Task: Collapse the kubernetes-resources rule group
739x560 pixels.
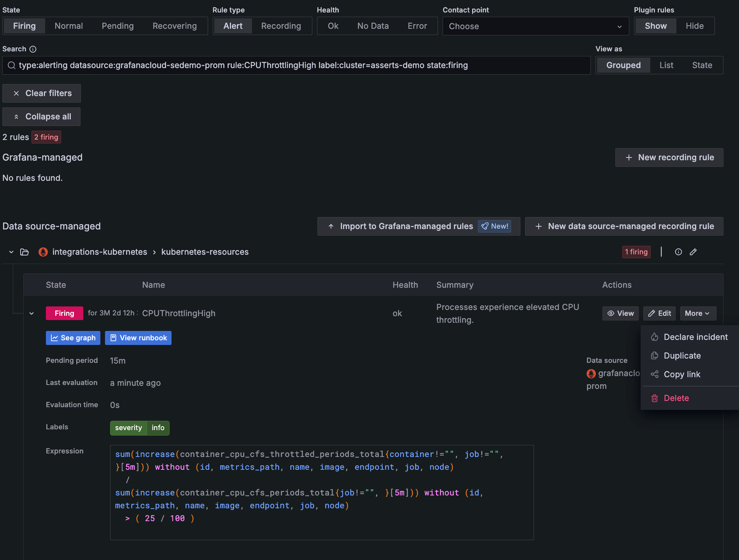Action: click(11, 252)
